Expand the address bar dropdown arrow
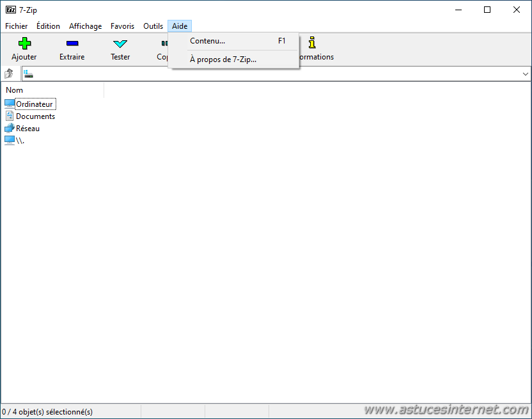This screenshot has height=419, width=532. pyautogui.click(x=526, y=74)
